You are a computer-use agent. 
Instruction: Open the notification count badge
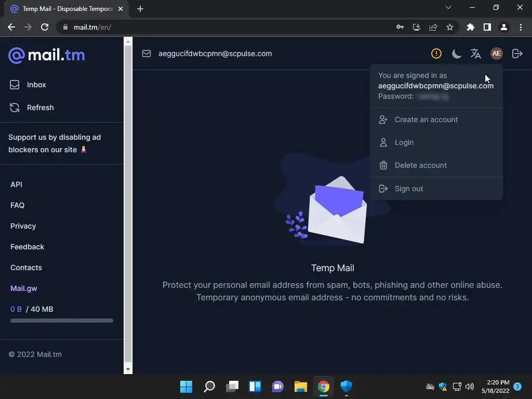[x=517, y=387]
